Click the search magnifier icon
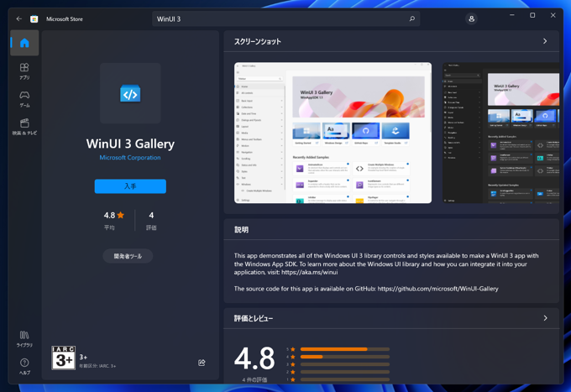Image resolution: width=571 pixels, height=392 pixels. 411,18
